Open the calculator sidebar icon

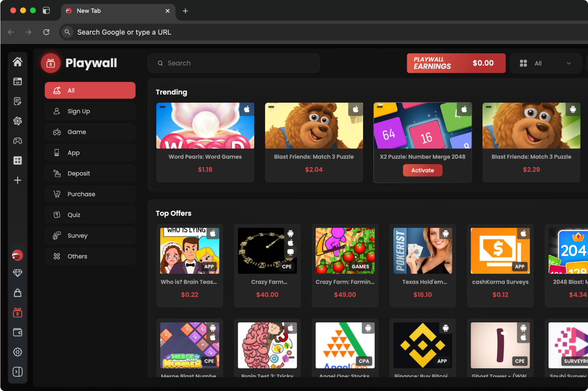pyautogui.click(x=17, y=160)
